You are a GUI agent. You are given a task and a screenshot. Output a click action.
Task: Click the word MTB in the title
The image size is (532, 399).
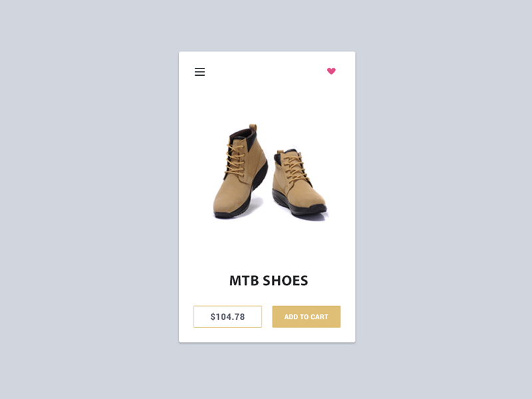point(244,281)
